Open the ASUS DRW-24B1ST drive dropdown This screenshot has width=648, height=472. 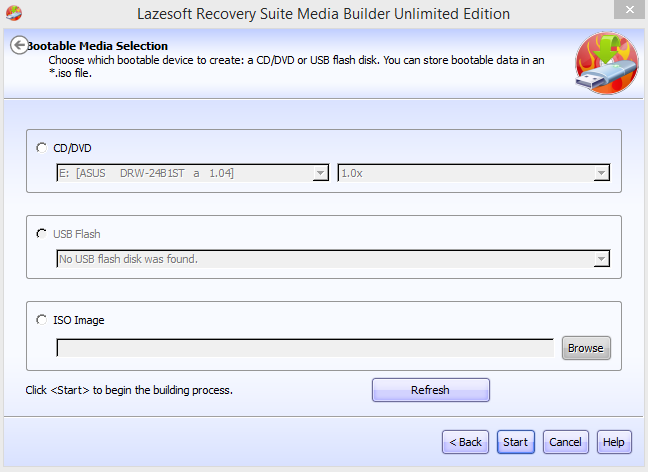pos(193,173)
